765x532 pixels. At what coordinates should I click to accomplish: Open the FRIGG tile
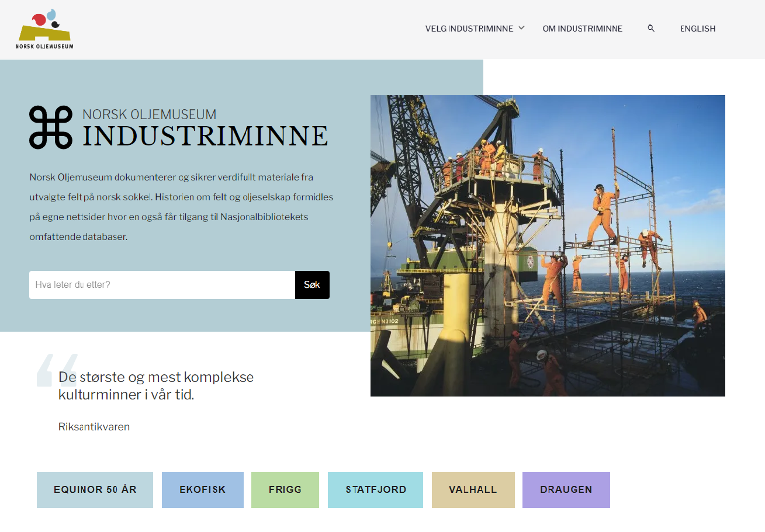click(x=285, y=490)
